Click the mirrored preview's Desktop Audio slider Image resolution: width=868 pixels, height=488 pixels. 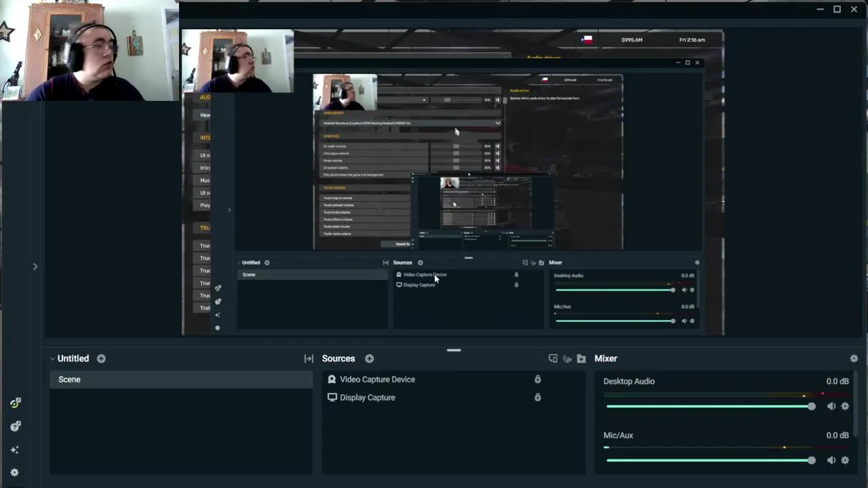pyautogui.click(x=615, y=290)
